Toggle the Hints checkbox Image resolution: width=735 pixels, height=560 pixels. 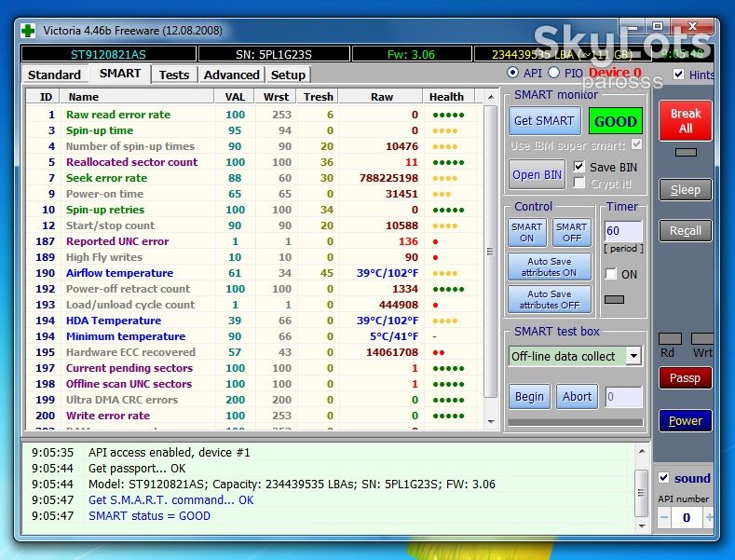pyautogui.click(x=678, y=75)
